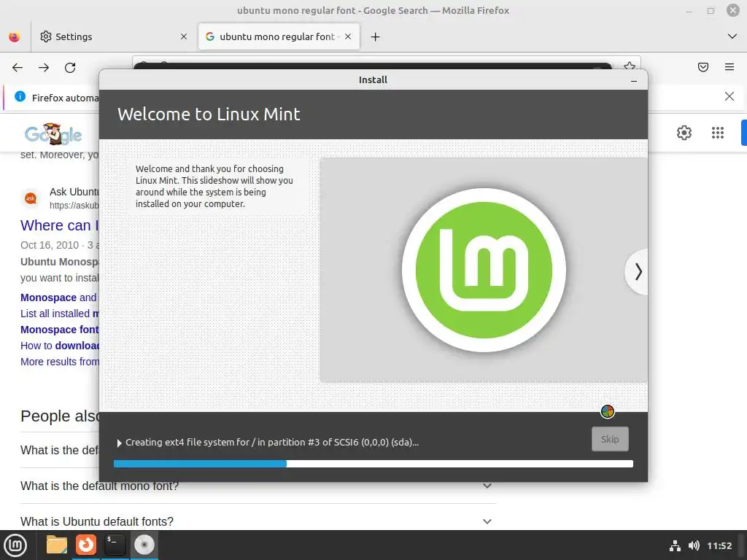Screen dimensions: 747x560
Task: Open How to download sublink
Action: click(60, 346)
